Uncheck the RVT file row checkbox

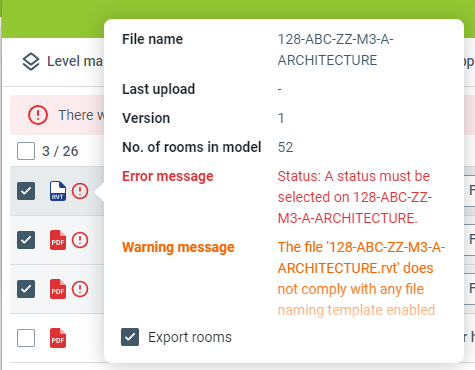[26, 191]
